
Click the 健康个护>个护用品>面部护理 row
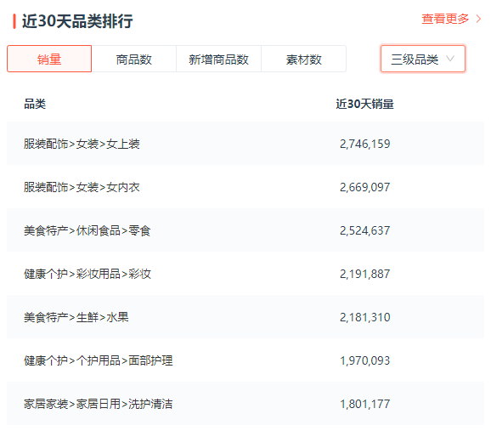coord(245,360)
